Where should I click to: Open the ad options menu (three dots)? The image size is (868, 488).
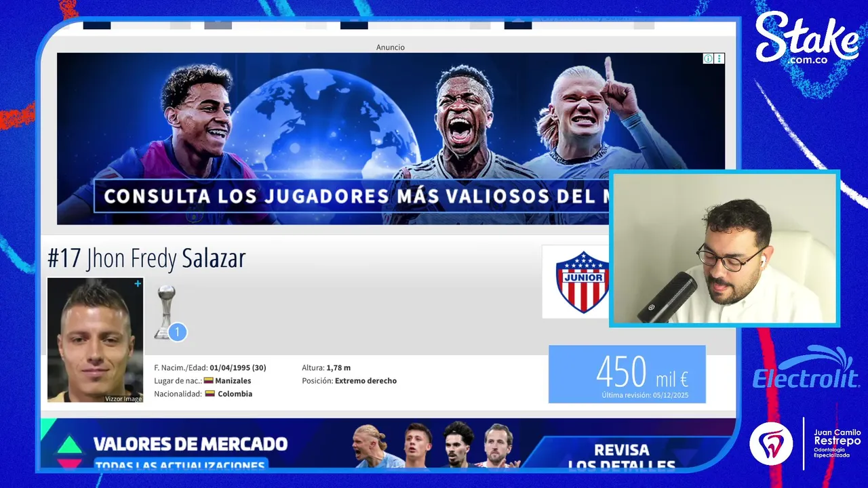click(719, 59)
